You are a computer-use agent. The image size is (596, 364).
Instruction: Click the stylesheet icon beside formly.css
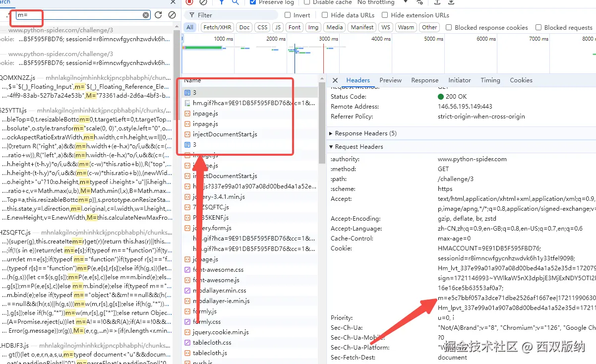(187, 322)
